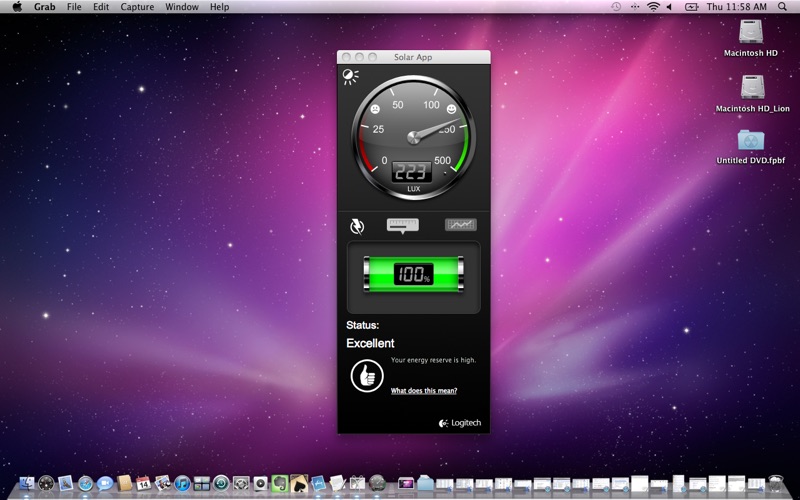Select the Untitled DVD.fpbf folder

pos(751,140)
